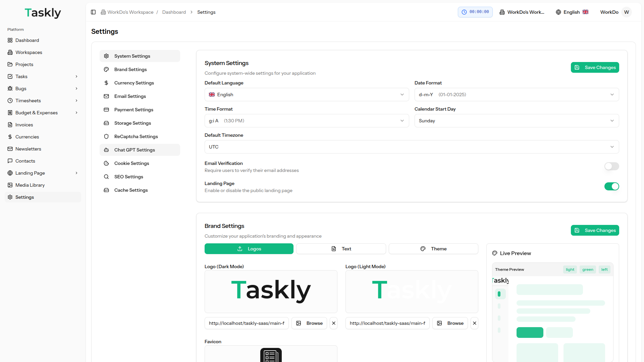644x362 pixels.
Task: Click the Chat GPT Settings robot icon
Action: [106, 150]
